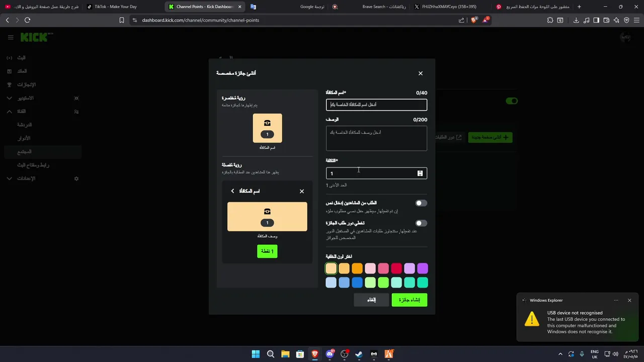
Task: Open Windows Start menu
Action: (x=256, y=354)
